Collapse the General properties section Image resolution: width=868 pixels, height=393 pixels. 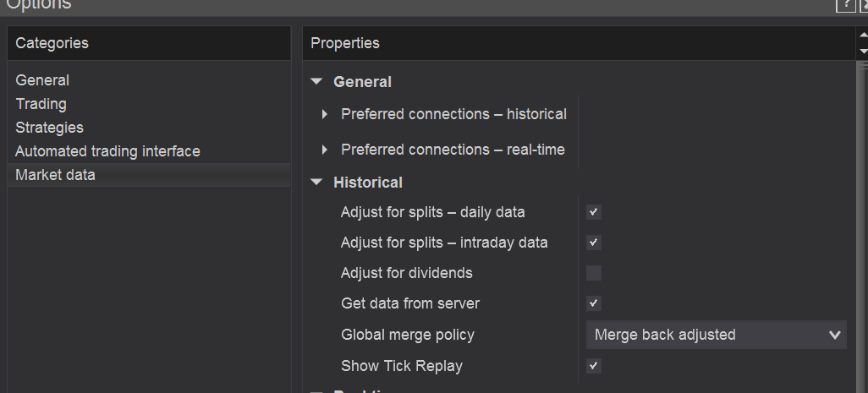coord(317,82)
